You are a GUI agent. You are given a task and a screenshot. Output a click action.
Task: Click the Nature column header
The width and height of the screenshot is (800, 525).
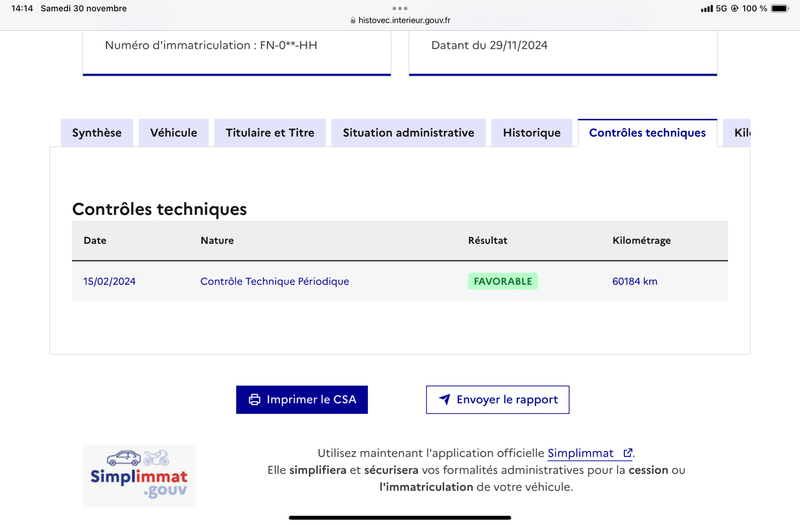(x=217, y=240)
